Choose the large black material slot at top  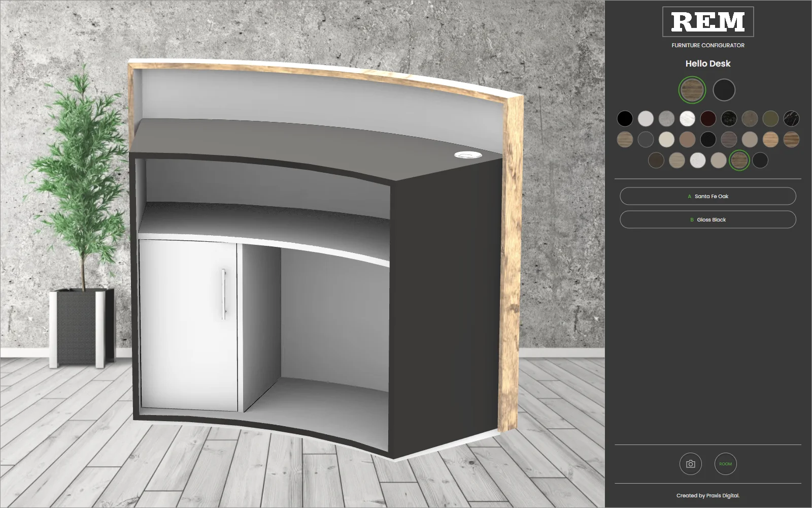[724, 90]
